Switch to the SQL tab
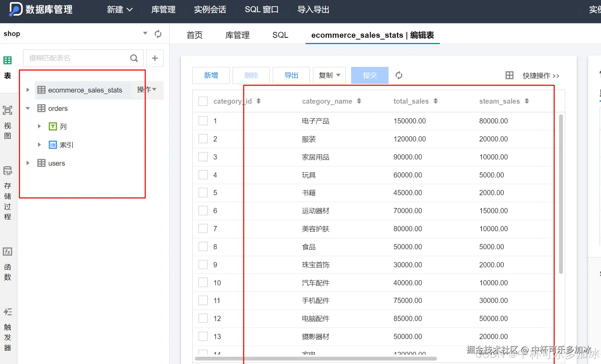This screenshot has width=601, height=364. point(280,35)
